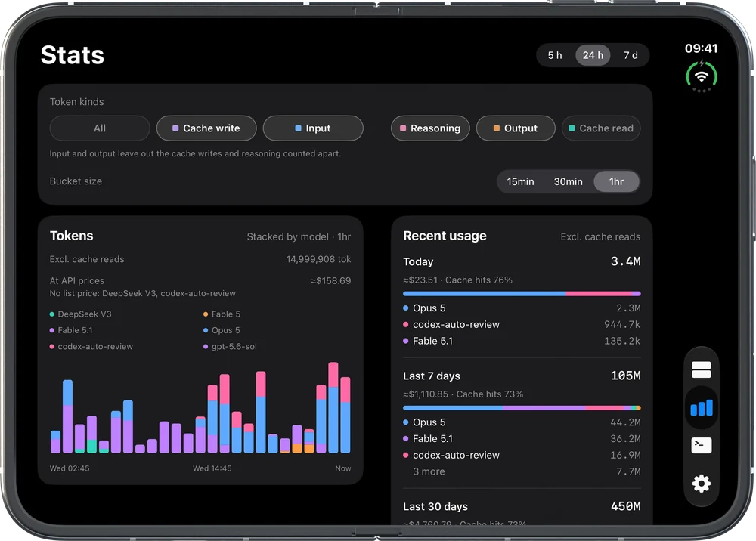Click the Today usage progress bar
756x541 pixels.
522,293
